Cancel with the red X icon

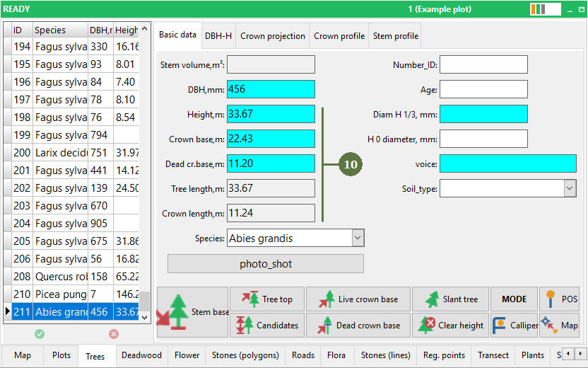114,334
